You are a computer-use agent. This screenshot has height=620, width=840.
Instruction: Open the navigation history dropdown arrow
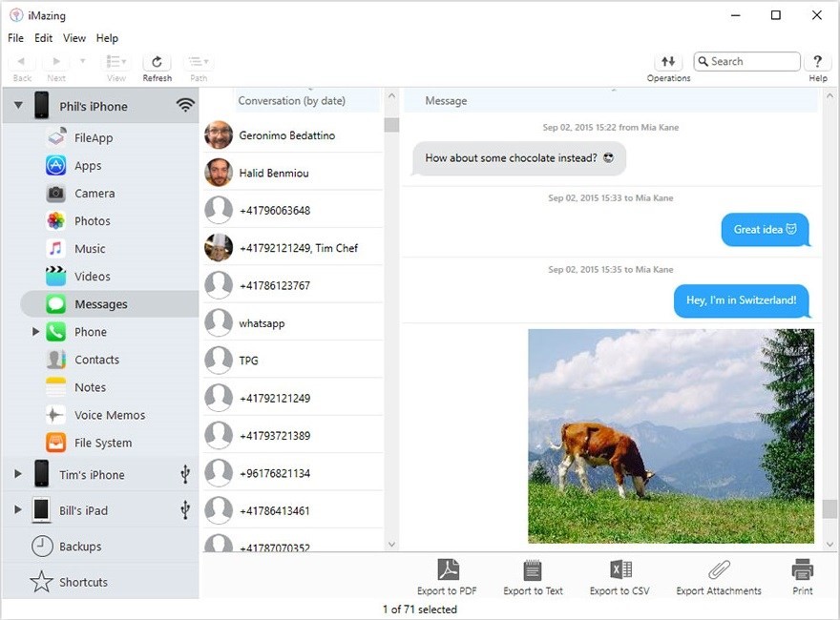(x=82, y=61)
